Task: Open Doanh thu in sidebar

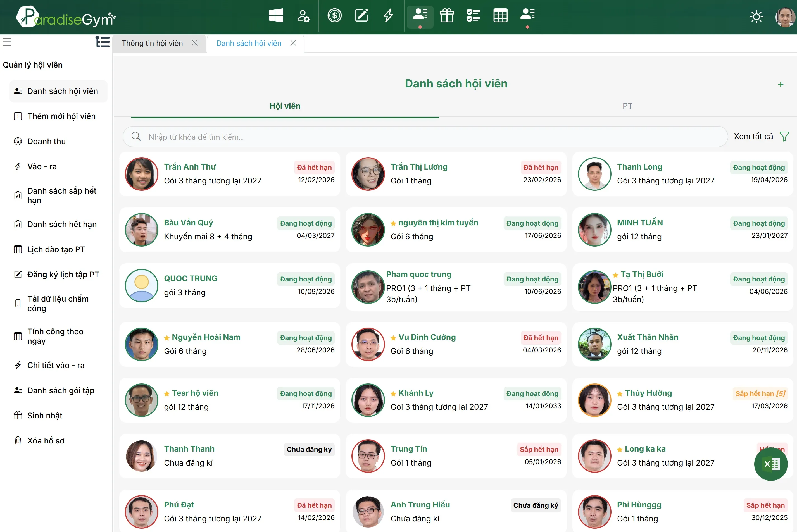Action: [x=58, y=142]
